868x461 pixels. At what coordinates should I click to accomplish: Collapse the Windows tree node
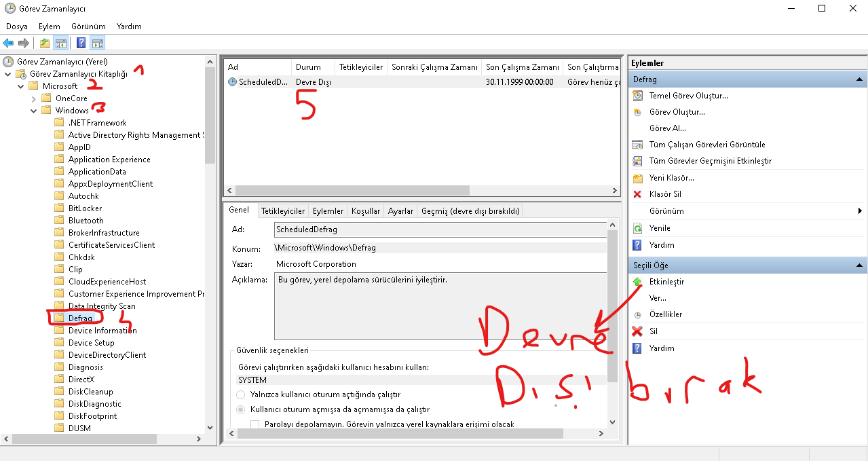[x=34, y=111]
